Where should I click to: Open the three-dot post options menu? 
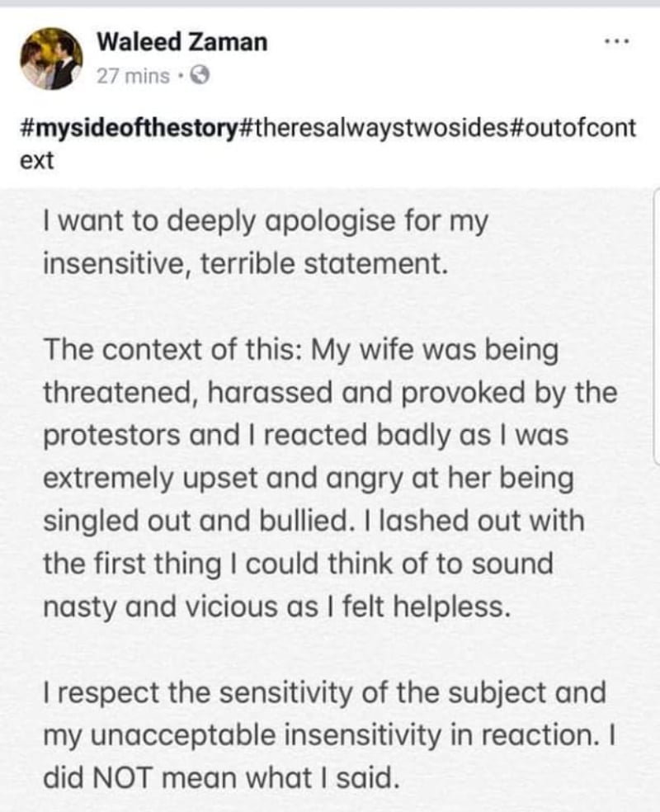coord(618,41)
